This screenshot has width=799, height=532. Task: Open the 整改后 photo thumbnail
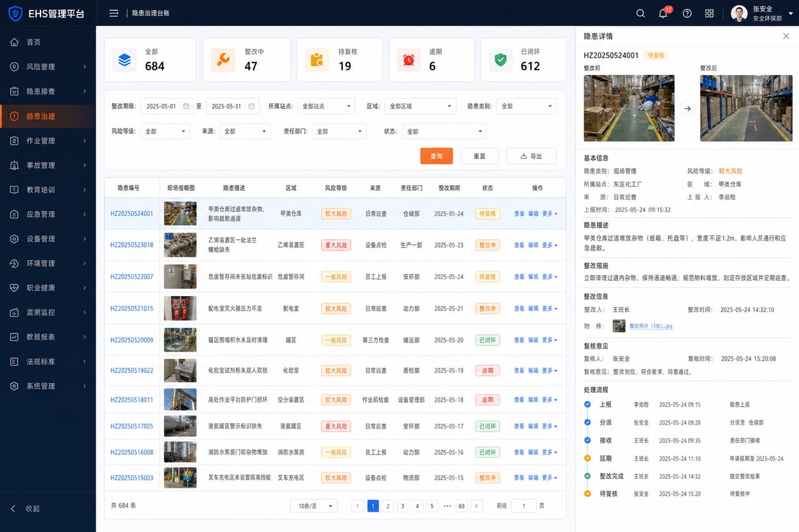point(745,108)
